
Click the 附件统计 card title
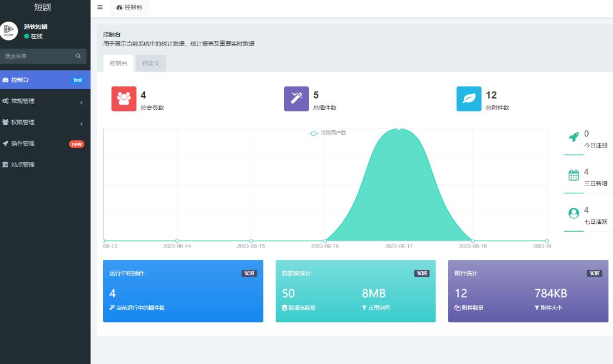click(465, 273)
